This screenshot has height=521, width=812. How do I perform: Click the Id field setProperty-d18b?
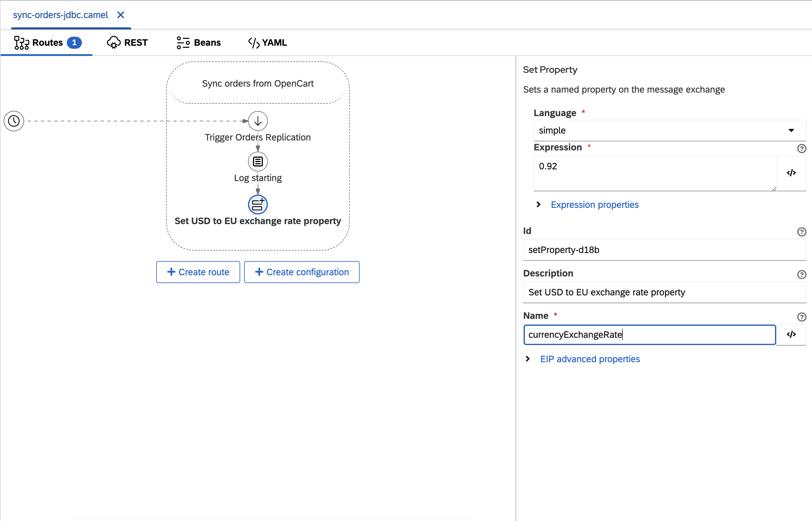coord(665,250)
